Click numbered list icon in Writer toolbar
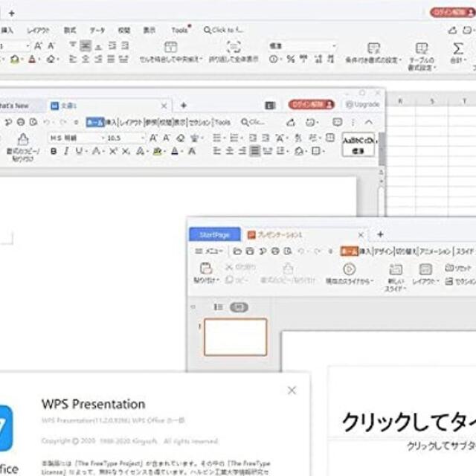476x476 pixels. click(234, 138)
